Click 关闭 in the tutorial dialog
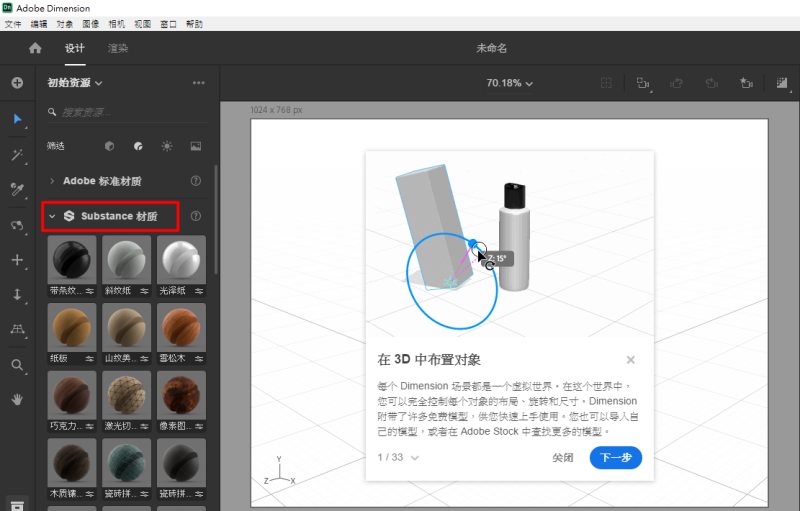The width and height of the screenshot is (800, 511). (x=563, y=458)
